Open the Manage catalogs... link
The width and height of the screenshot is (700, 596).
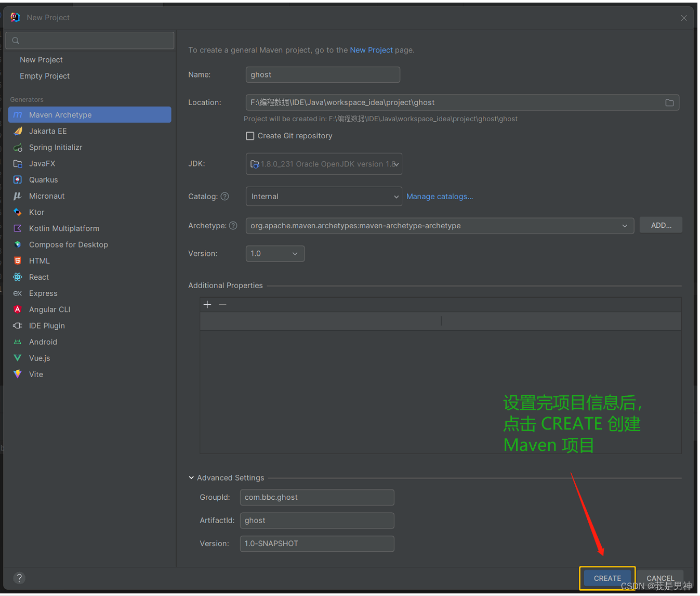[x=440, y=197]
